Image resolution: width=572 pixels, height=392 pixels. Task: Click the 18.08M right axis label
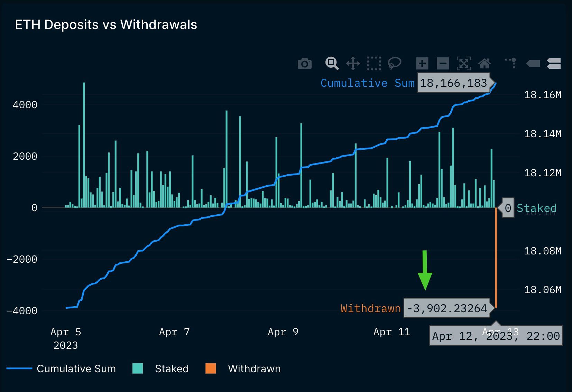tap(543, 251)
